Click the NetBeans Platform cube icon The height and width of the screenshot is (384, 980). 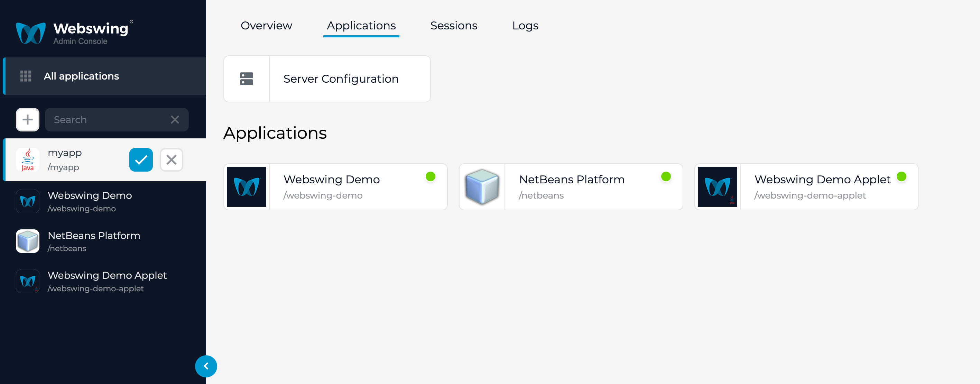tap(482, 186)
